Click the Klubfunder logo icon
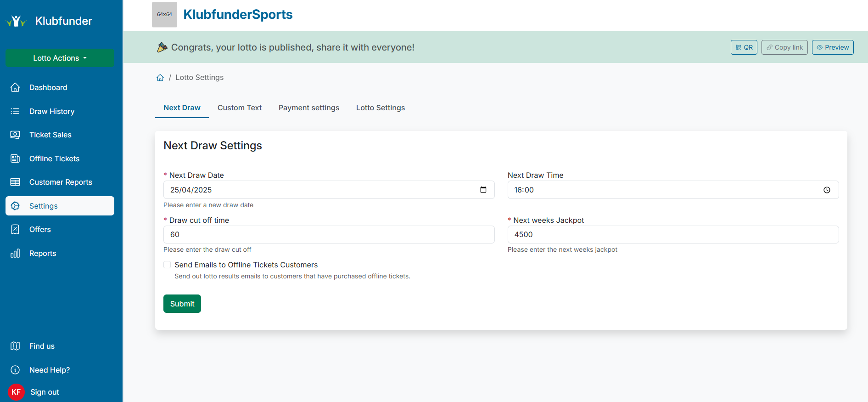 [x=16, y=21]
